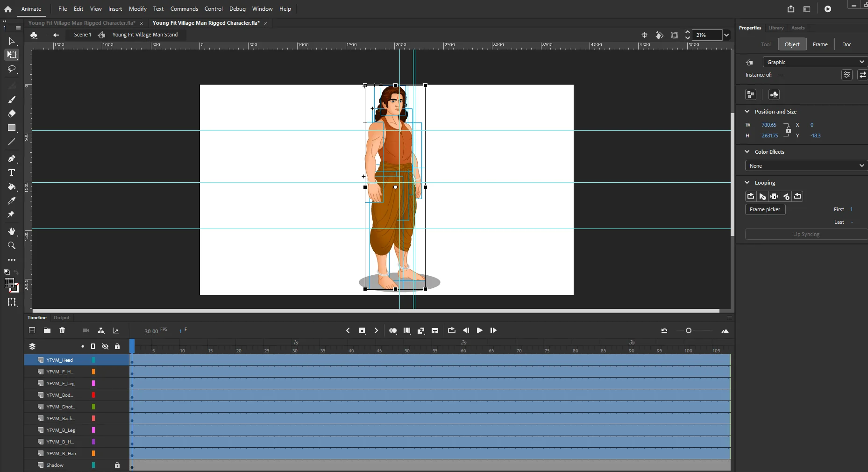This screenshot has height=472, width=868.
Task: Select the Hand pan tool
Action: coord(12,232)
